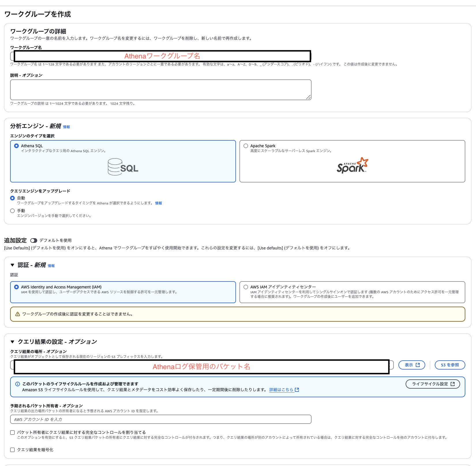Viewport: 476px width, 466px height.
Task: Focus the クエリ結果の場所 S3 prefix field
Action: point(202,365)
